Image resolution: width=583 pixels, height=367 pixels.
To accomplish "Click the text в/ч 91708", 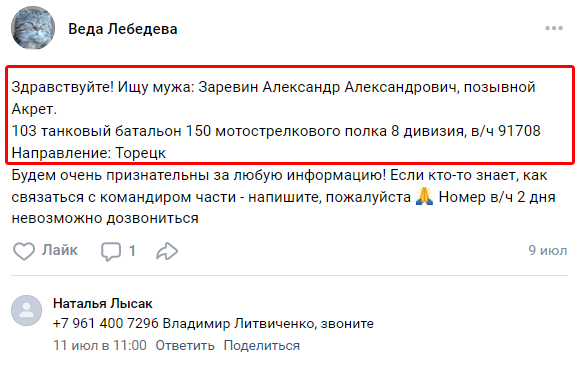I will pyautogui.click(x=506, y=131).
